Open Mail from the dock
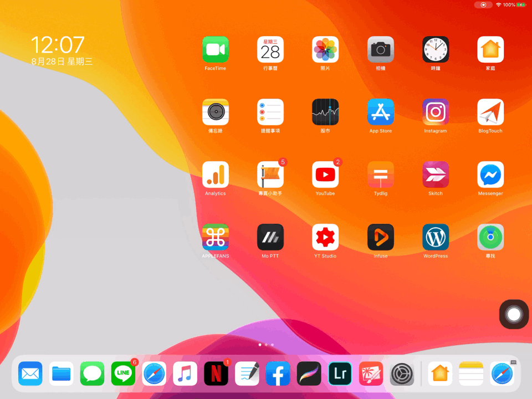The width and height of the screenshot is (532, 399). pos(30,374)
